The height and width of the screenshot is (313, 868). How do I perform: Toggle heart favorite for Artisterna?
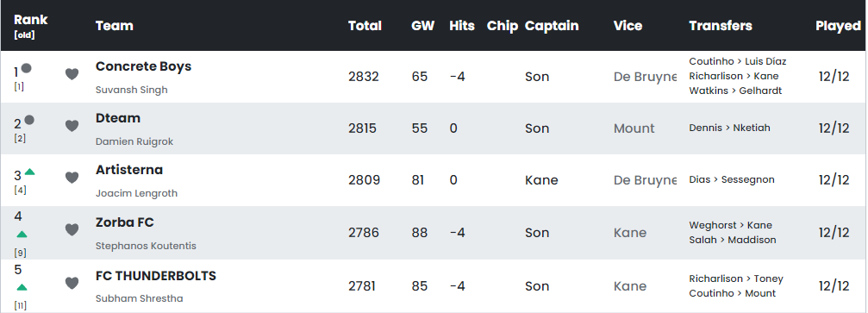(72, 178)
